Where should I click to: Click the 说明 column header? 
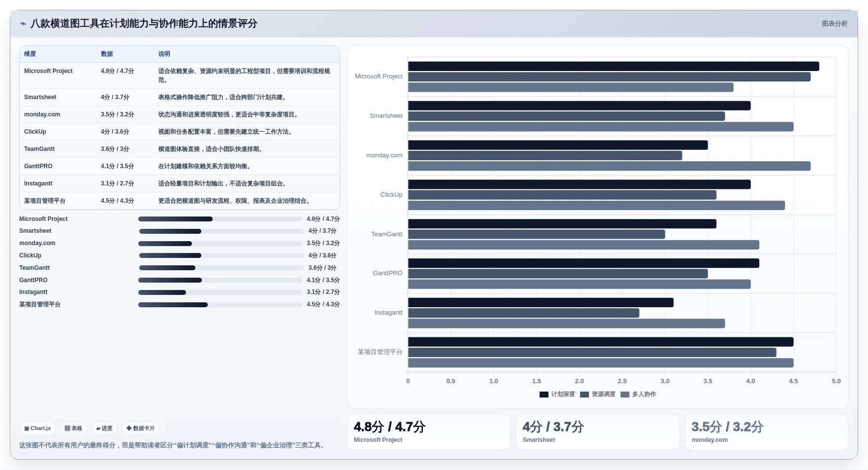(x=164, y=54)
